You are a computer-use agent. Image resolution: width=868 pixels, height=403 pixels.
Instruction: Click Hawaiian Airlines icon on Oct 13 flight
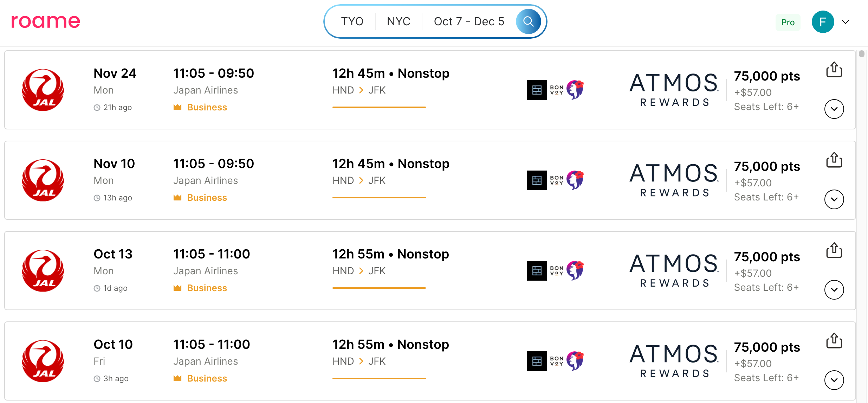point(575,271)
